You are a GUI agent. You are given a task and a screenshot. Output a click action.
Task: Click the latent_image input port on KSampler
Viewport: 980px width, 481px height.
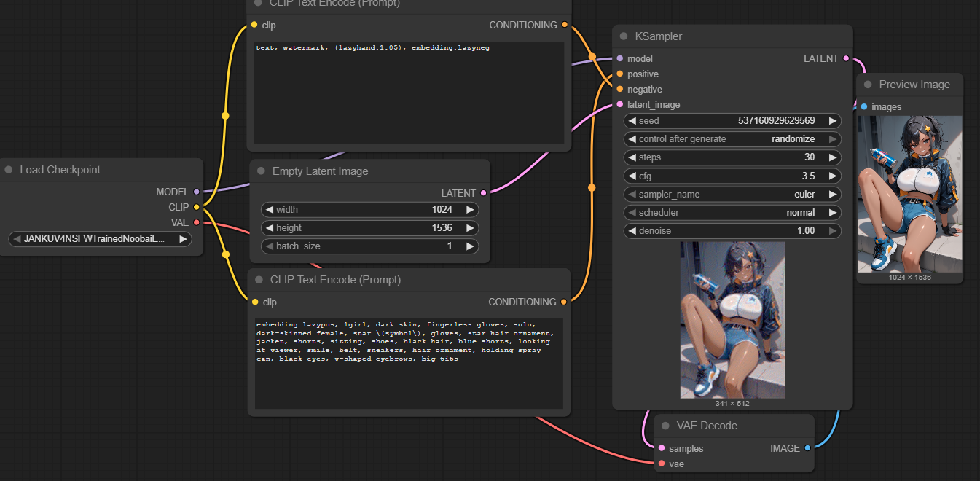[620, 104]
